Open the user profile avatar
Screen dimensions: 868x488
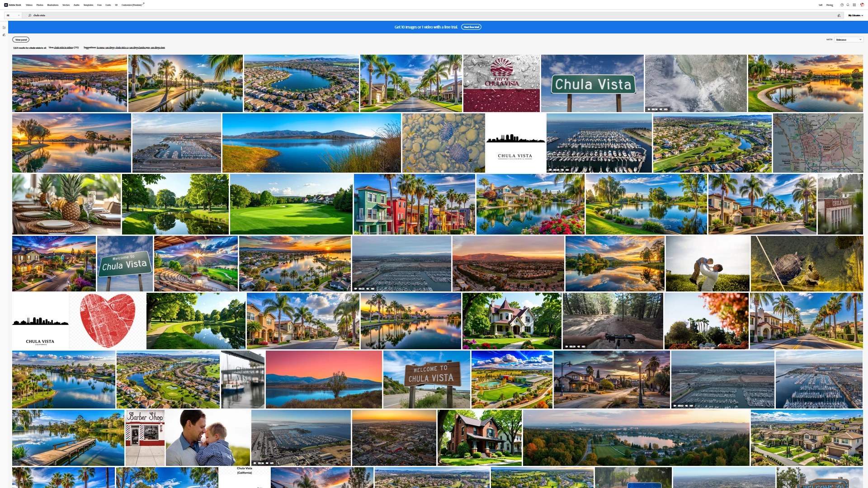pos(862,5)
